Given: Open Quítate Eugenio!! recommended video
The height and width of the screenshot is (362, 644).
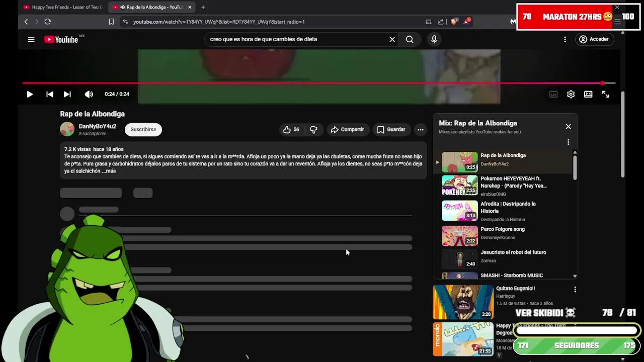Looking at the screenshot, I should pos(463,302).
